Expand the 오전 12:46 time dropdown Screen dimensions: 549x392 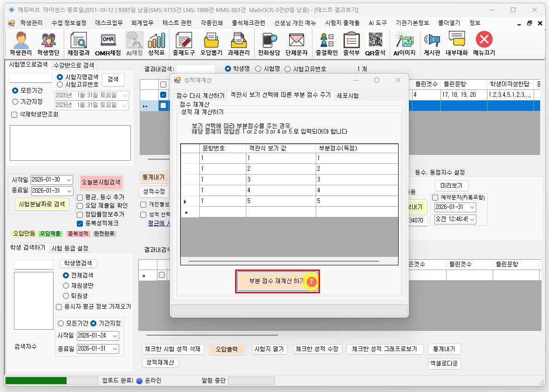472,219
